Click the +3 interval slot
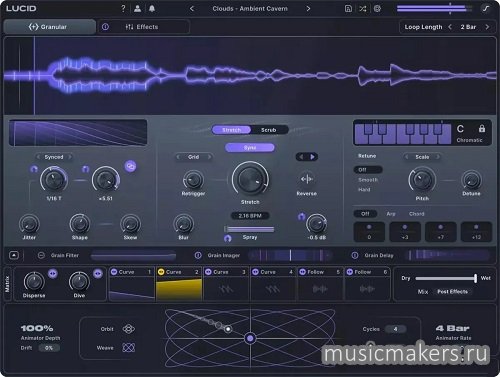This screenshot has width=500, height=377. (x=405, y=232)
